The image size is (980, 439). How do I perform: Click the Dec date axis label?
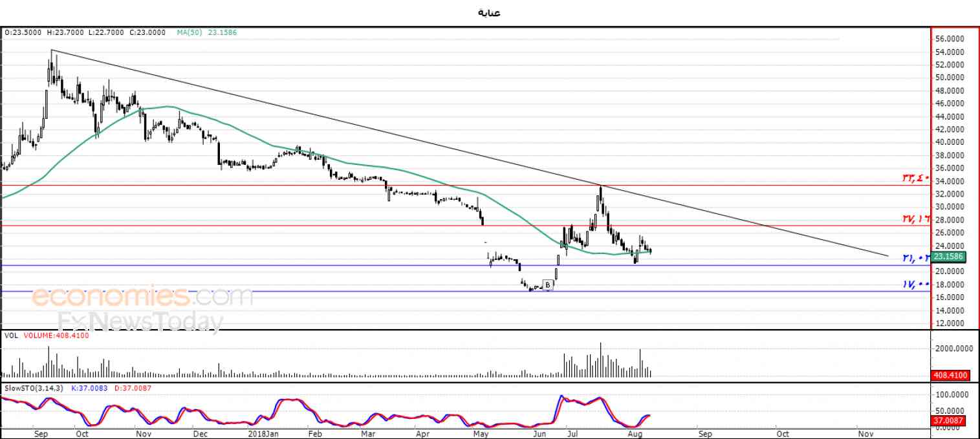click(200, 433)
